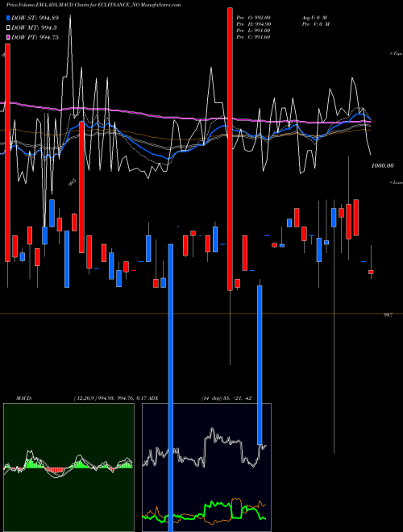
Task: Click the 'Pre H: 994.90' high value
Action: (x=253, y=24)
